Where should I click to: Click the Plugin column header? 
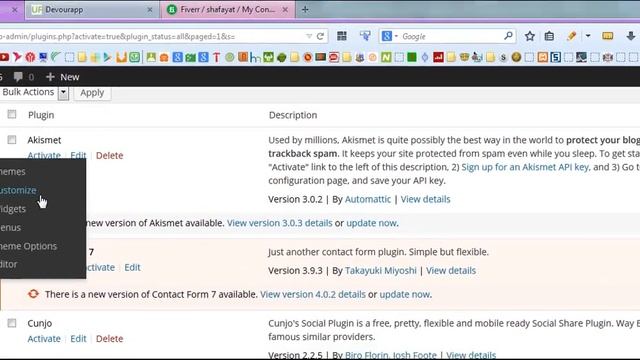(41, 115)
